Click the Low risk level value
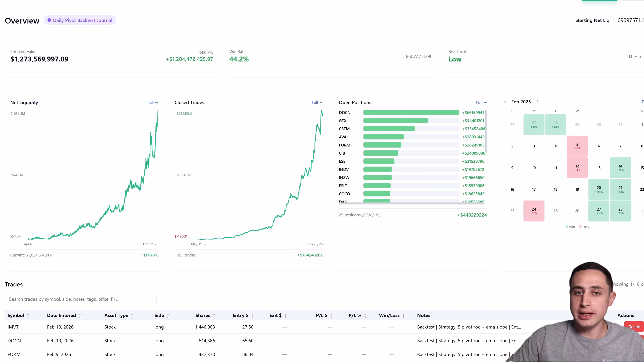The height and width of the screenshot is (362, 644). [x=455, y=59]
